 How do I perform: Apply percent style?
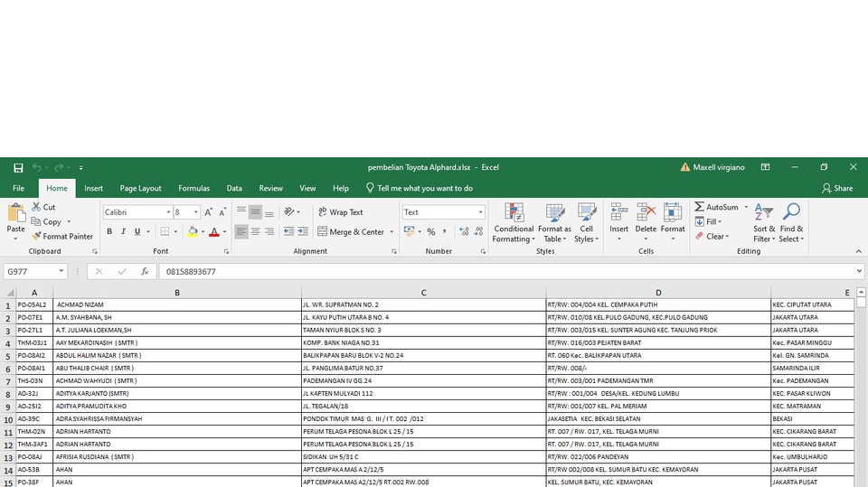pos(430,232)
